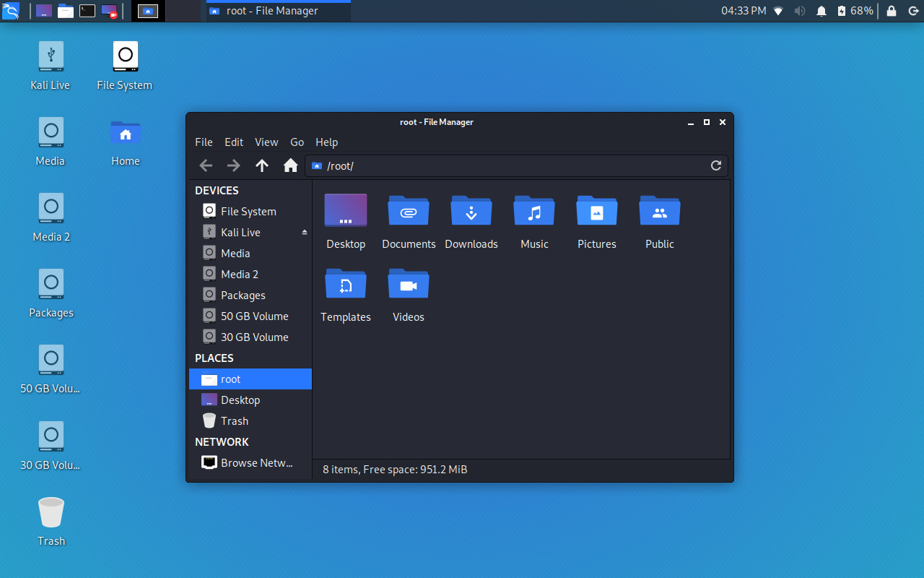Open the View menu
The height and width of the screenshot is (578, 924).
(266, 142)
